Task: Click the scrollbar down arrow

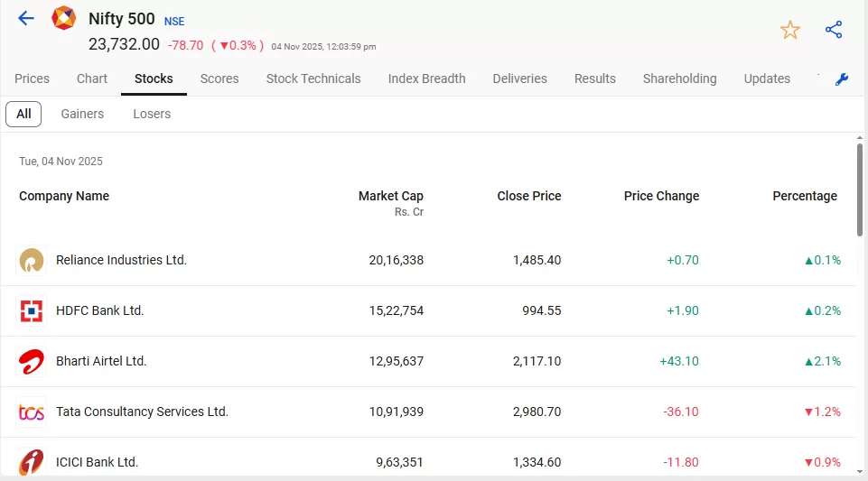Action: [860, 472]
